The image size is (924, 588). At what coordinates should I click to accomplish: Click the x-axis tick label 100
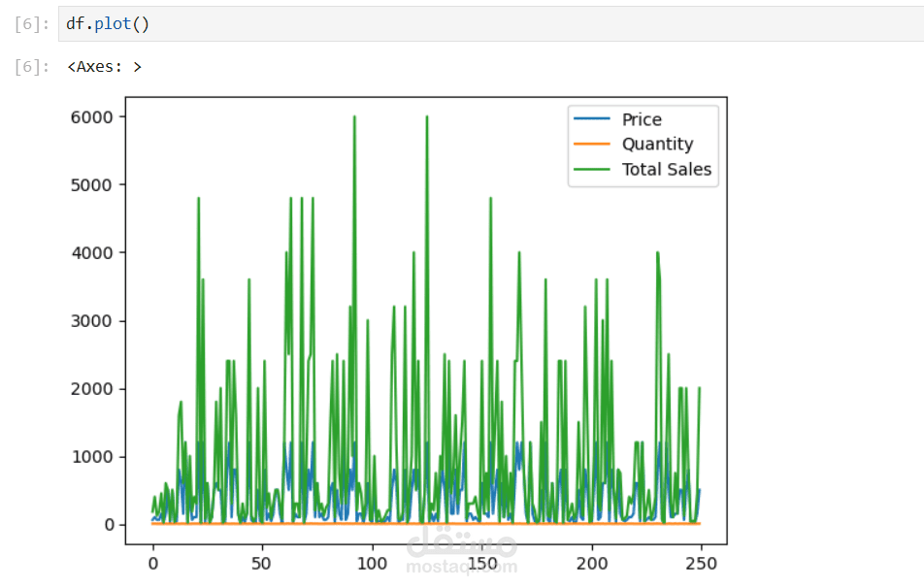coord(372,564)
